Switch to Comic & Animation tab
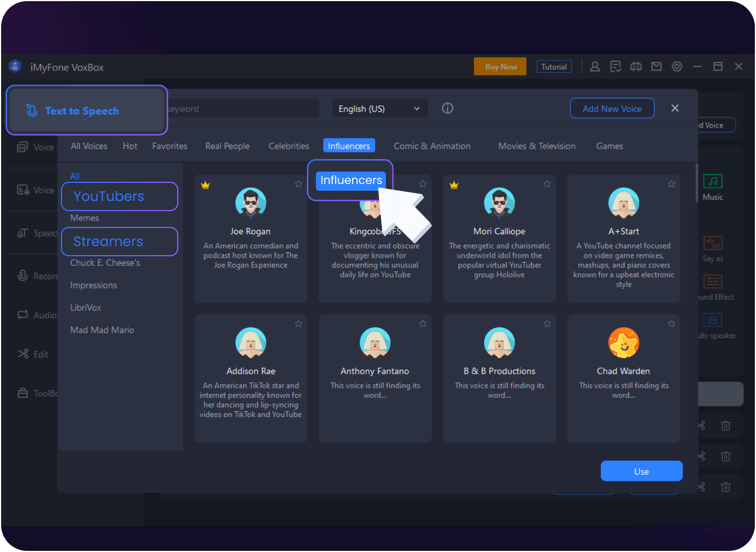 coord(432,146)
